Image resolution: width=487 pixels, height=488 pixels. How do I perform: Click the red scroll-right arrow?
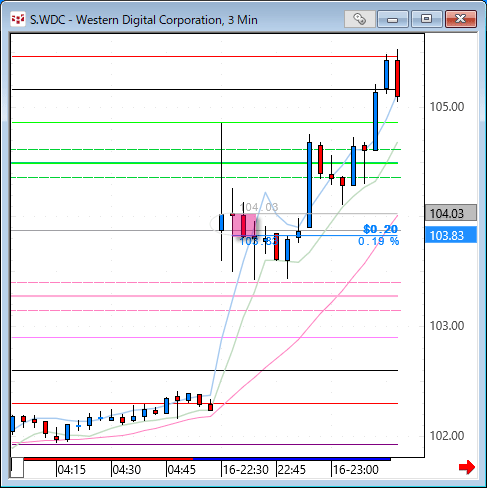(467, 467)
